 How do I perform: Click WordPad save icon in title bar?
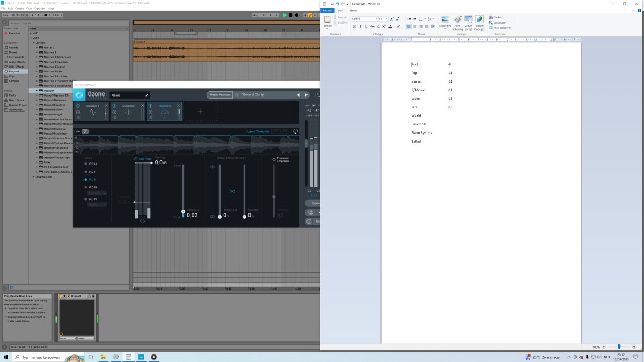point(332,3)
